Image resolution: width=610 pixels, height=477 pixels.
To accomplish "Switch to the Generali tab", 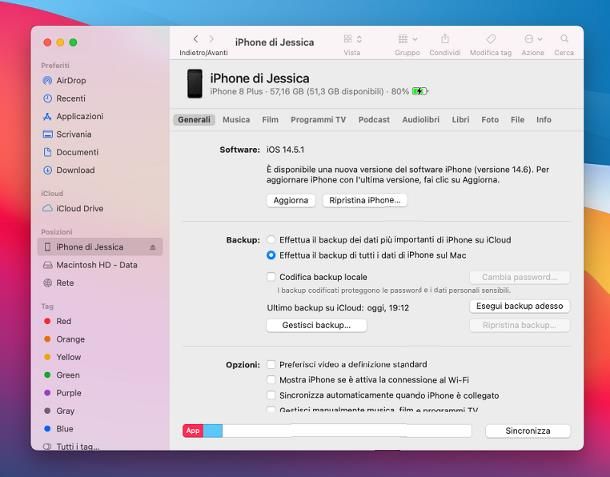I will coord(194,120).
